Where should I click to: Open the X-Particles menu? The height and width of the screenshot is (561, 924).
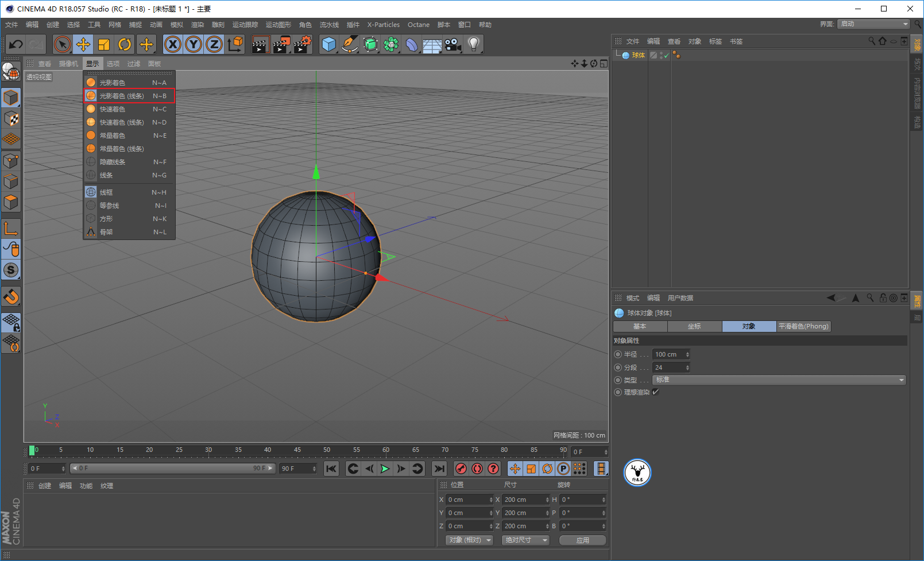tap(384, 25)
